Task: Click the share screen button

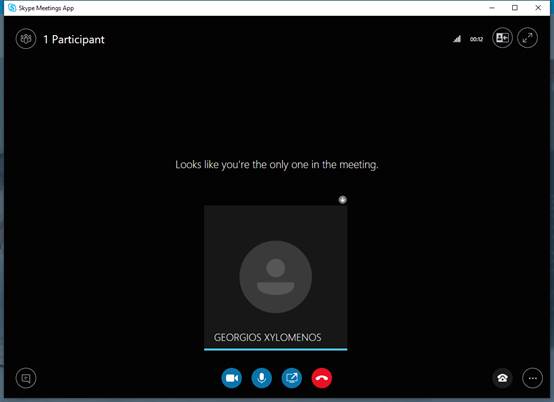Action: (x=291, y=378)
